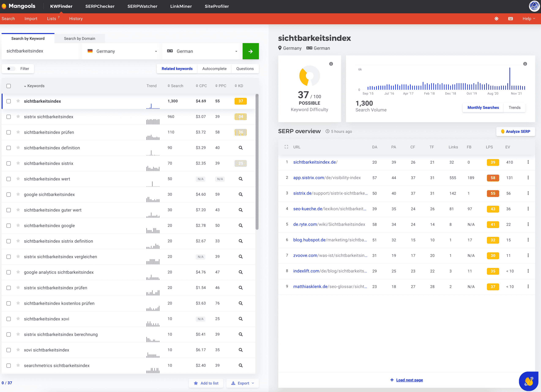541x392 pixels.
Task: Switch to LinkMiner tool
Action: pos(181,6)
